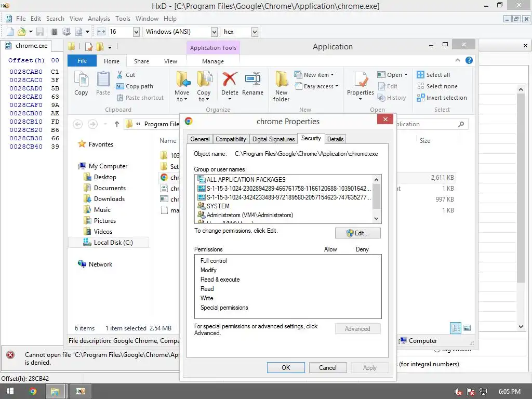The width and height of the screenshot is (532, 399).
Task: Expand the Easy access dropdown
Action: [x=337, y=86]
